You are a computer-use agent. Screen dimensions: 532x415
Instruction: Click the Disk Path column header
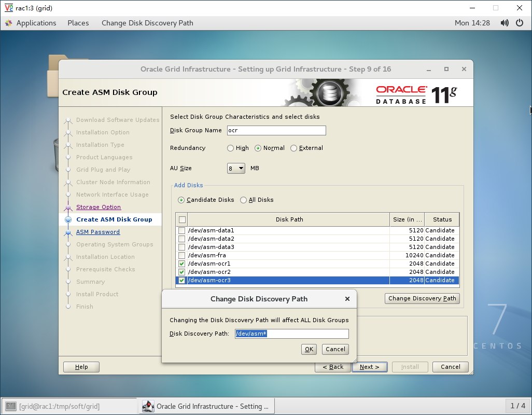289,219
